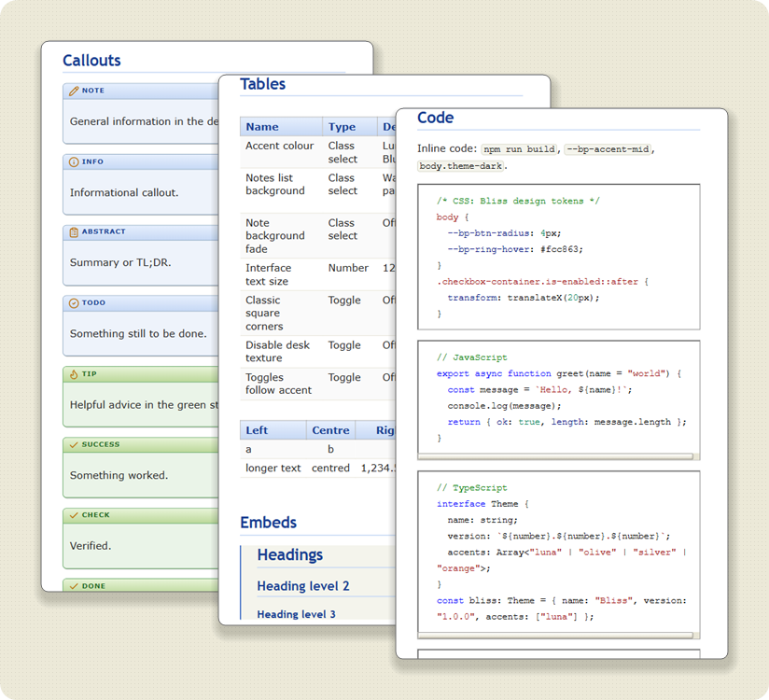Click the '--bp-ring-hover: #fcc863;' line
This screenshot has width=769, height=700.
click(515, 250)
